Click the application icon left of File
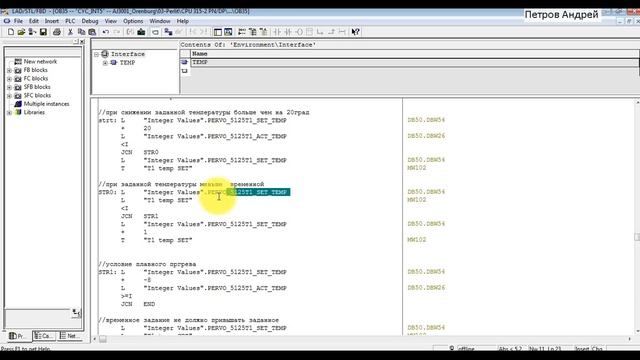Image resolution: width=640 pixels, height=360 pixels. (x=7, y=21)
